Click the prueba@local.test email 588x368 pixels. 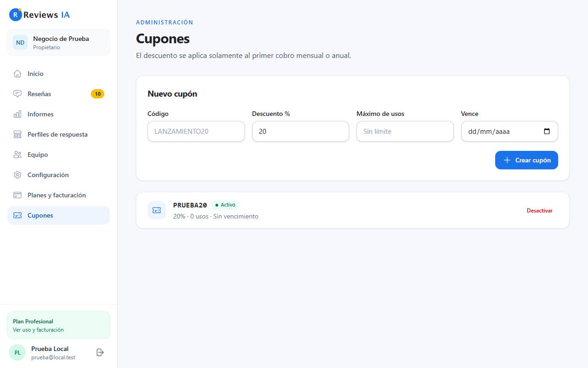pyautogui.click(x=53, y=357)
